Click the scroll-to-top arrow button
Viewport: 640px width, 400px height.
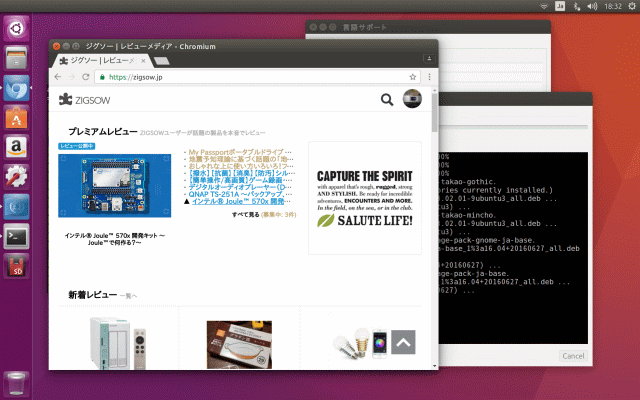[x=403, y=342]
